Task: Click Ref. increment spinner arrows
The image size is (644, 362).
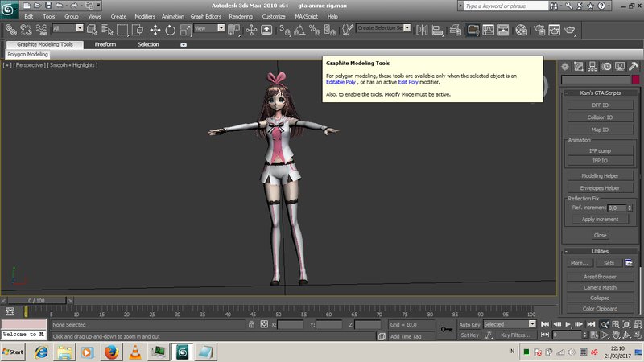Action: pos(630,208)
